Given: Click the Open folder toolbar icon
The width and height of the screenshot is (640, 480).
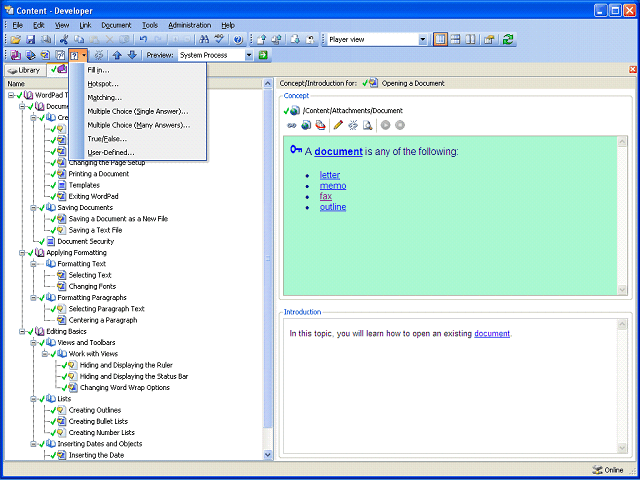Looking at the screenshot, I should point(16,40).
